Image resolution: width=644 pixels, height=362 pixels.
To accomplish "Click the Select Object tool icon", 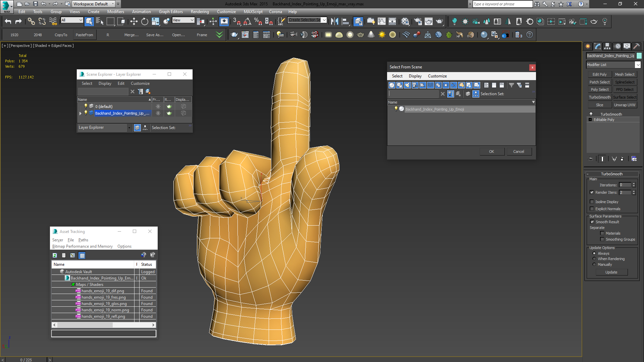I will pyautogui.click(x=89, y=21).
